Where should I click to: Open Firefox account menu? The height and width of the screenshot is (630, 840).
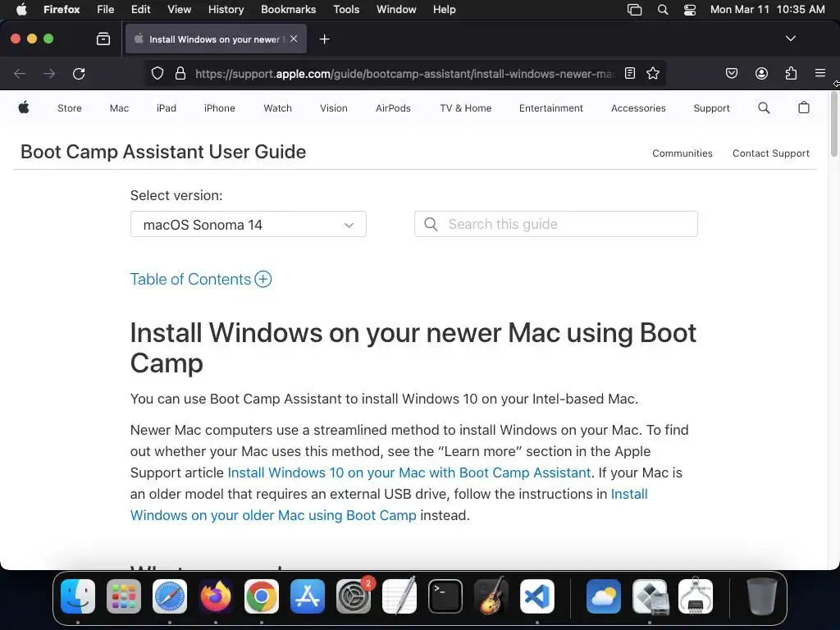click(x=761, y=73)
